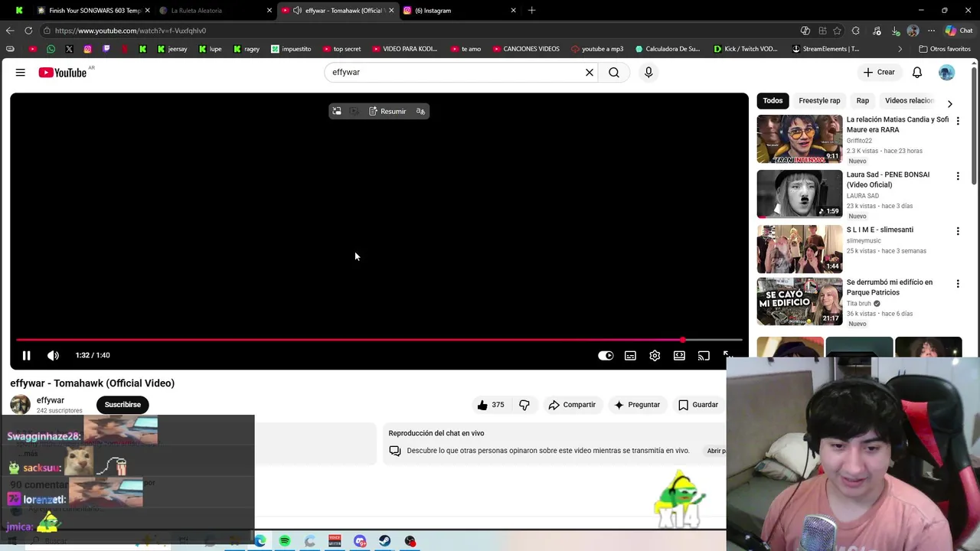
Task: Open the account avatar menu
Action: pyautogui.click(x=947, y=72)
